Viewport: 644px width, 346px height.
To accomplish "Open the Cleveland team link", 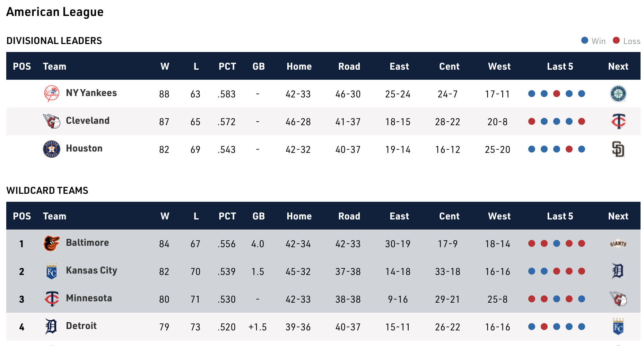I will 88,121.
